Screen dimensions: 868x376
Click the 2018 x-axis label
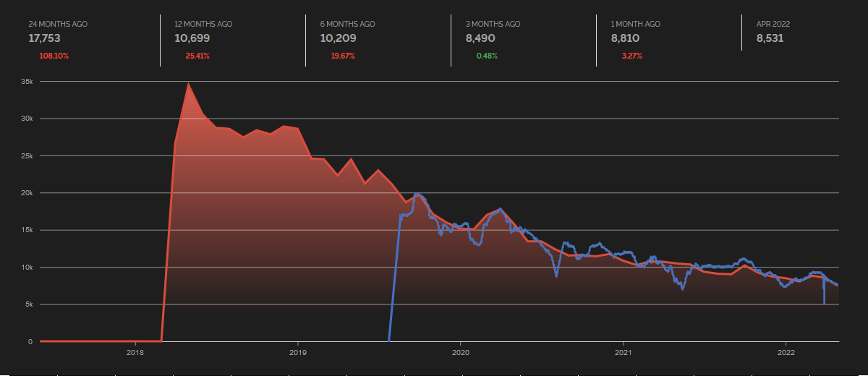coord(135,353)
